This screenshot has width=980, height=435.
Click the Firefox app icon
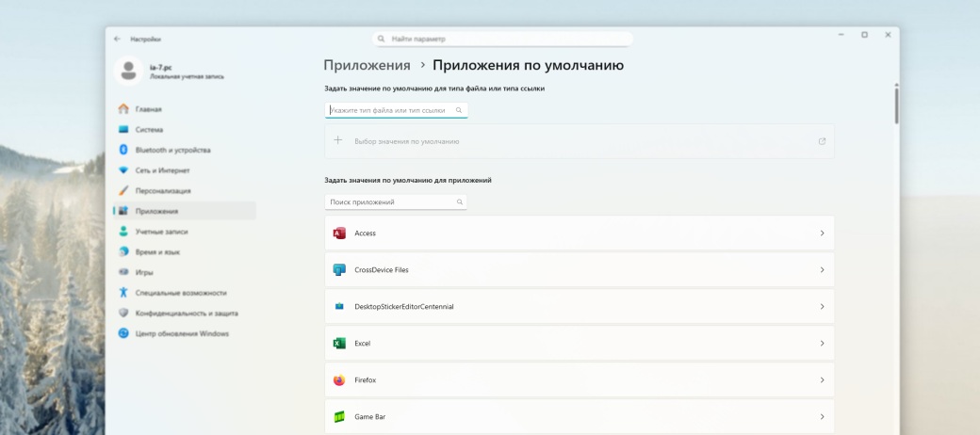coord(339,380)
